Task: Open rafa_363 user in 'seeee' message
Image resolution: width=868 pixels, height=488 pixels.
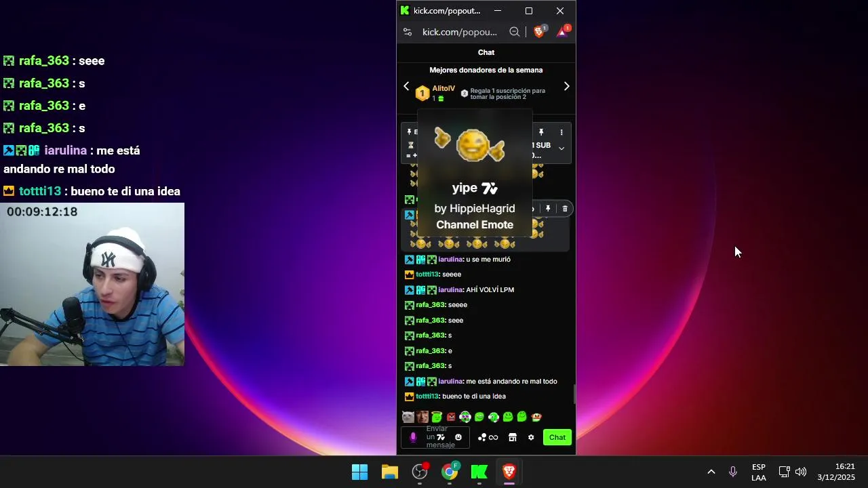Action: pyautogui.click(x=431, y=305)
